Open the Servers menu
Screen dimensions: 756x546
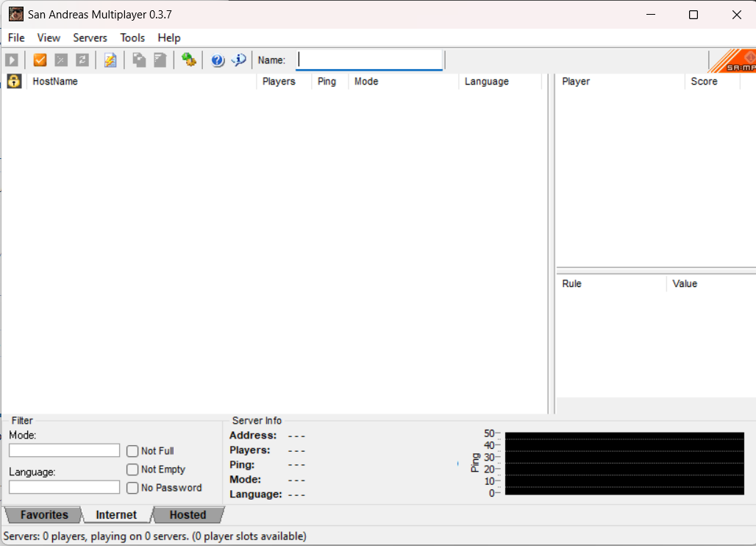coord(90,38)
